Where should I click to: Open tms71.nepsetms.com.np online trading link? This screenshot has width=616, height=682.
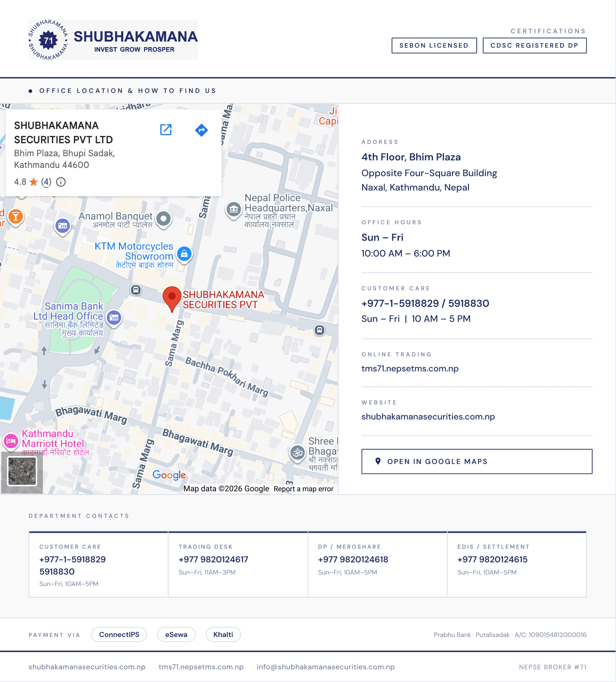click(x=410, y=369)
